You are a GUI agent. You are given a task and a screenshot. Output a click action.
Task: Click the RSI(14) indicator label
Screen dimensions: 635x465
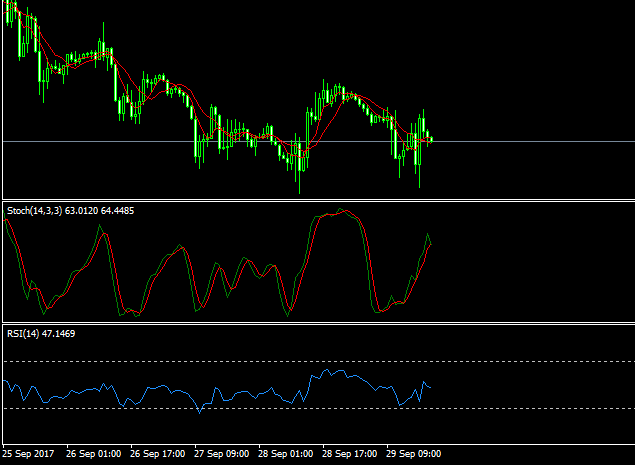coord(22,332)
